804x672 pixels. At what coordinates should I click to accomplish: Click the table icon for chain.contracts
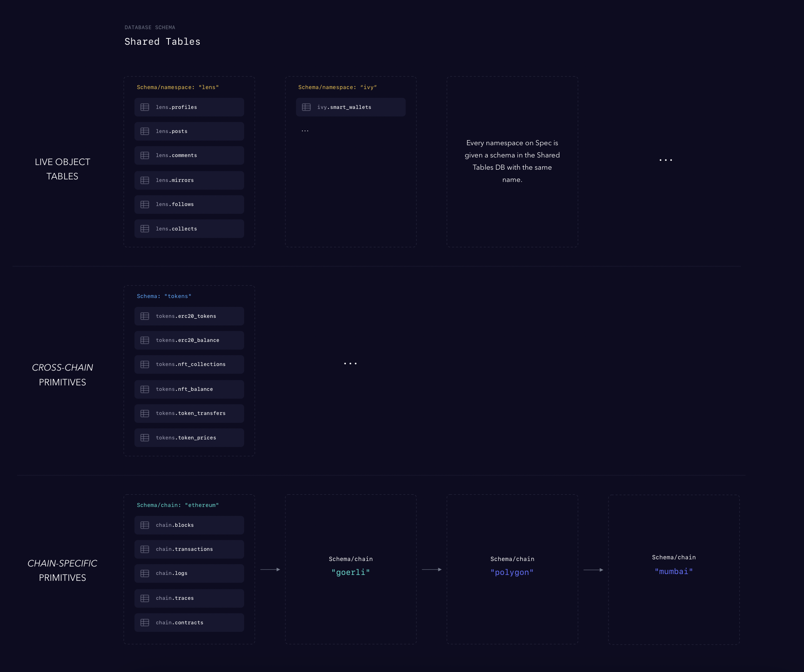pos(145,622)
